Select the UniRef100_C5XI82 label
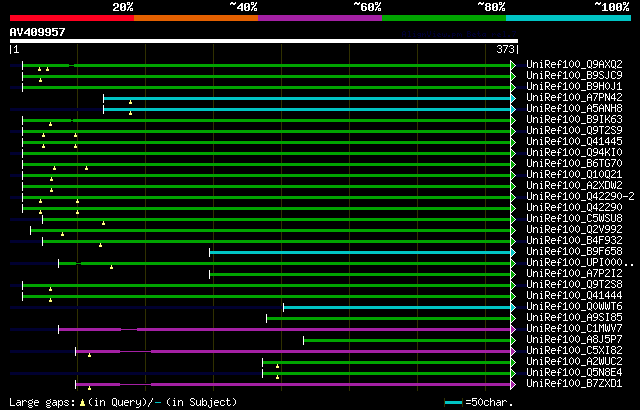Viewport: 640px width, 410px height. (x=574, y=351)
